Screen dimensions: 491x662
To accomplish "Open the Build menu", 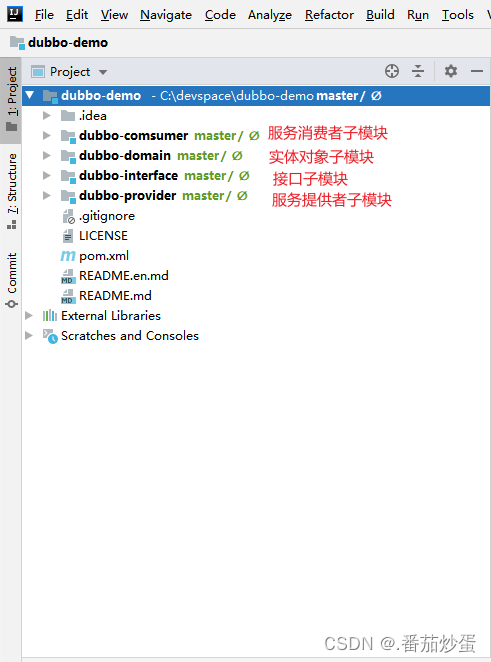I will [380, 15].
